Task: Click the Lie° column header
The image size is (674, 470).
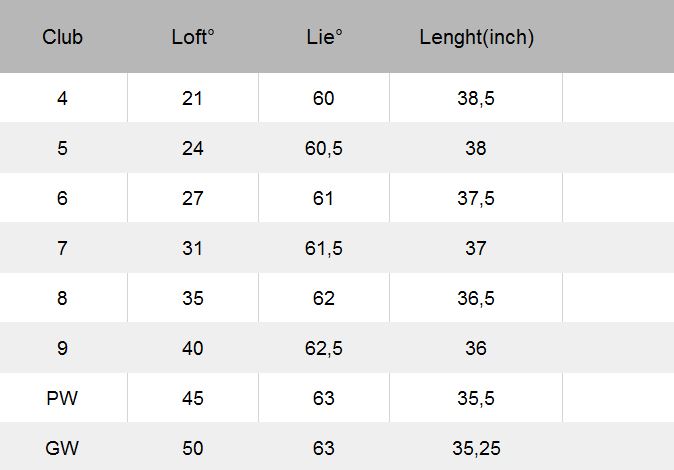Action: point(324,38)
